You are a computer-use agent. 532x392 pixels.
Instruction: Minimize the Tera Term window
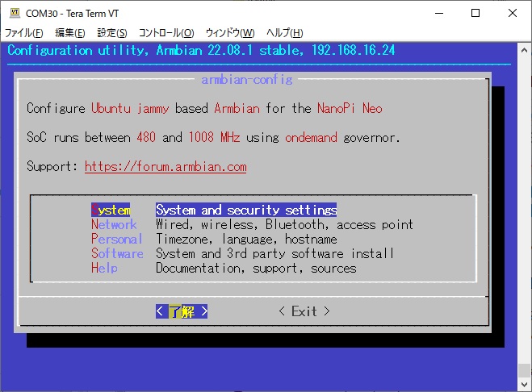(439, 13)
